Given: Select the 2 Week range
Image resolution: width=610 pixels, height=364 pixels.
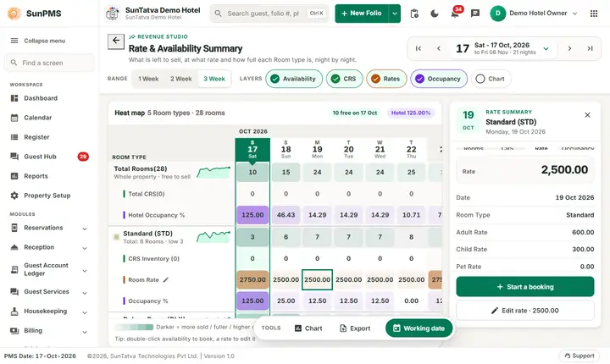Looking at the screenshot, I should (x=181, y=79).
